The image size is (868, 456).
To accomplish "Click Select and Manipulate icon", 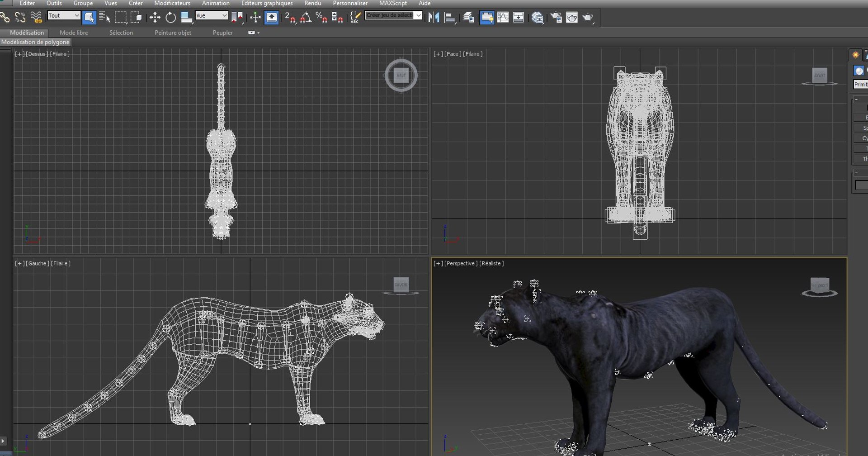I will (x=255, y=18).
